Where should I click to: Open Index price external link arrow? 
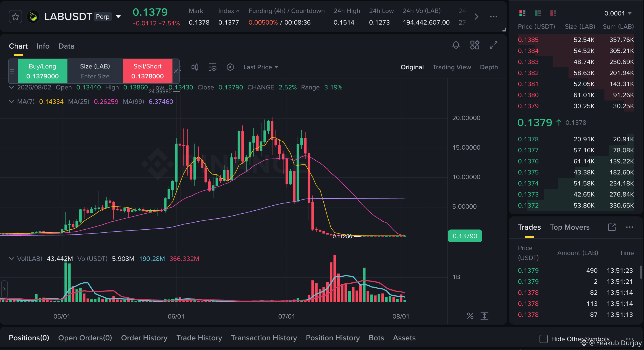(x=237, y=11)
